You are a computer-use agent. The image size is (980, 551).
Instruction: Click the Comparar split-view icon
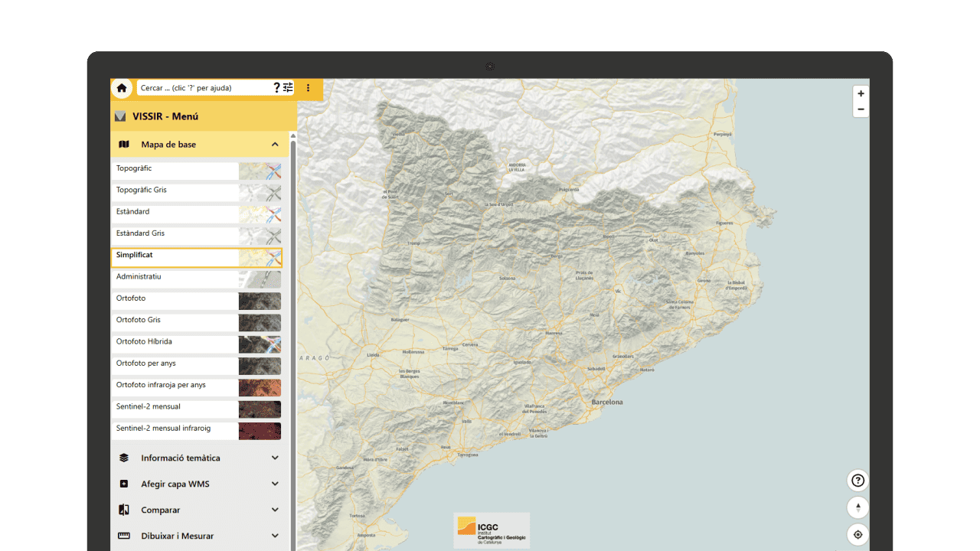pos(124,510)
